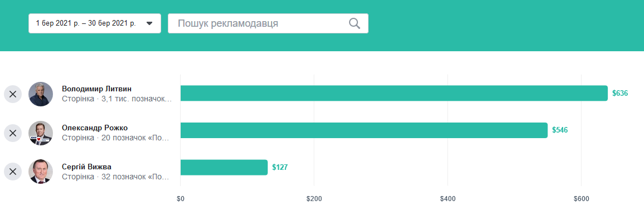Open the date range dropdown arrow
The image size is (644, 220).
click(149, 23)
